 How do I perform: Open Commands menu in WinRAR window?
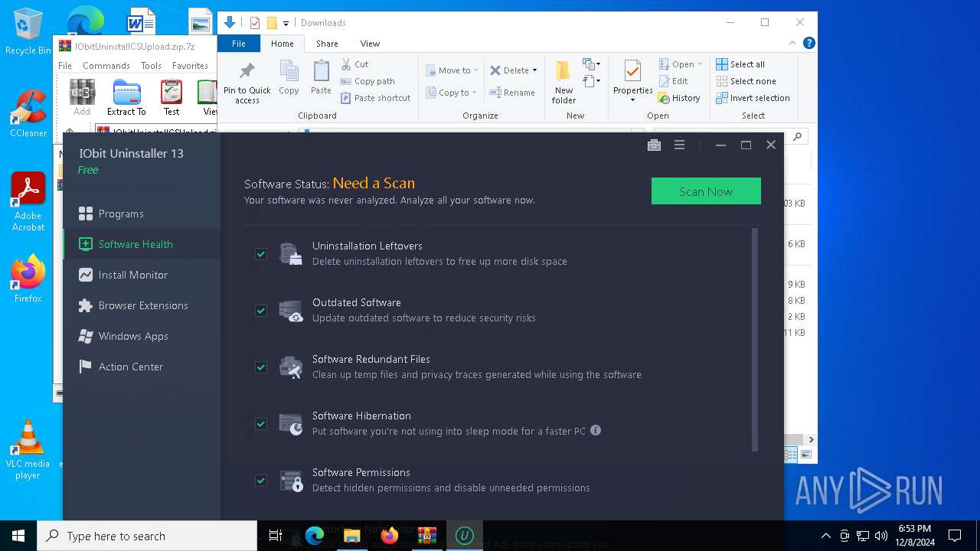click(x=106, y=66)
